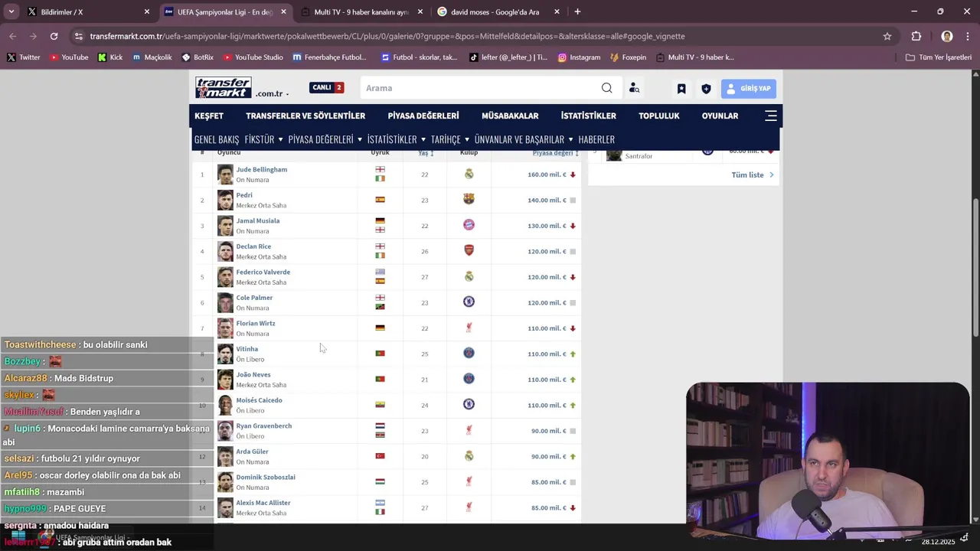Open the Chrome menu three dots

(967, 36)
